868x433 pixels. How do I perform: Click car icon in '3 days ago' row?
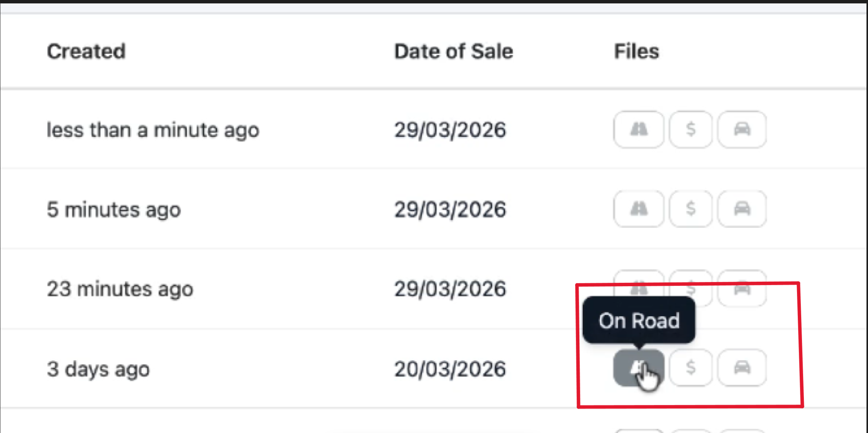(x=742, y=368)
